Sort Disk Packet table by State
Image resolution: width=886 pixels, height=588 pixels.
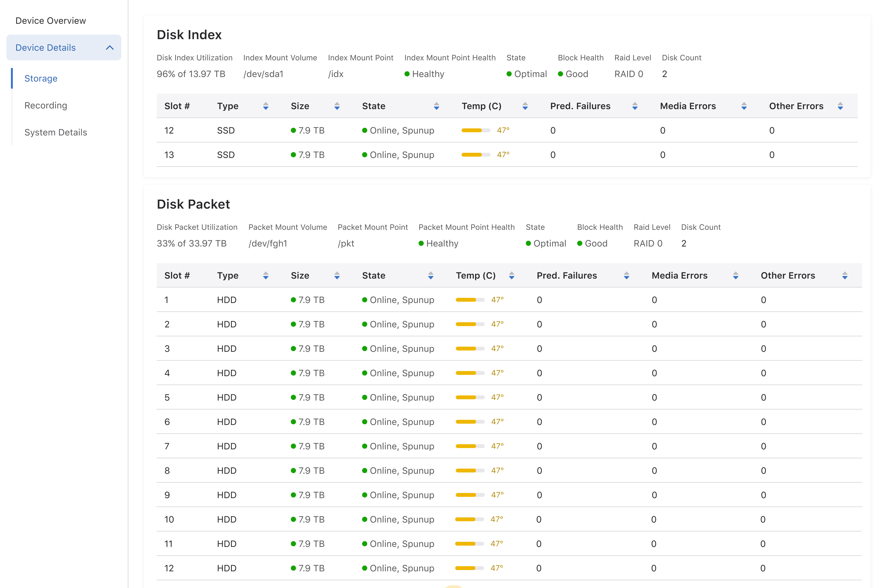(x=430, y=276)
